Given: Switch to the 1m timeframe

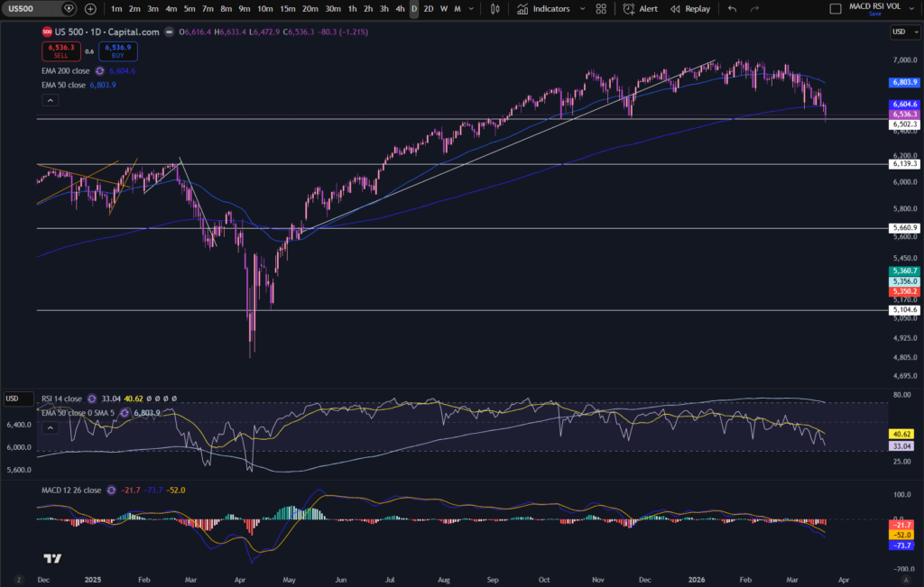Looking at the screenshot, I should pyautogui.click(x=116, y=9).
